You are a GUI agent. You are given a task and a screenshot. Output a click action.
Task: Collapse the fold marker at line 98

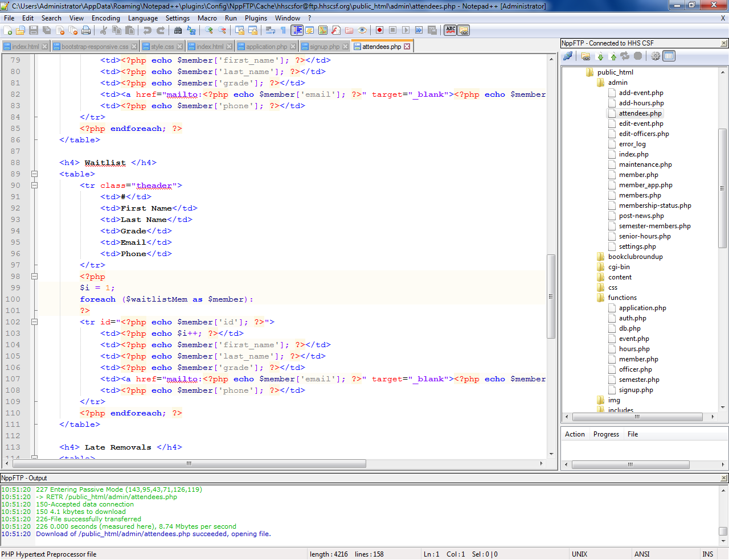[34, 277]
